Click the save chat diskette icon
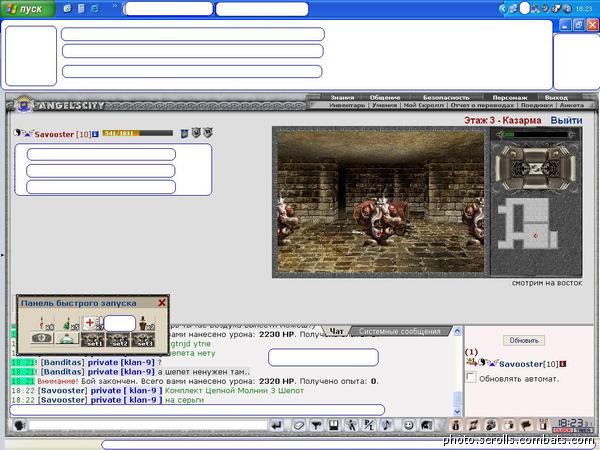This screenshot has width=600, height=450. click(x=334, y=425)
